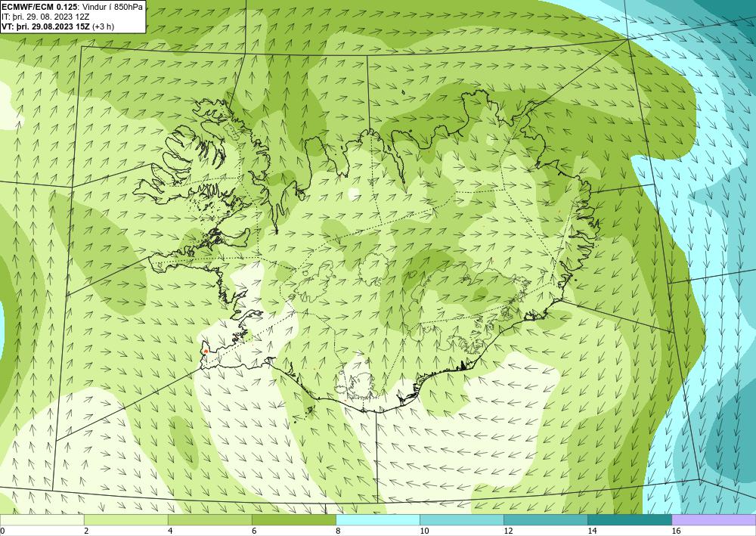Click the dark teal 14–16 legend swatch
Viewport: 756px width, 536px height.
click(630, 520)
